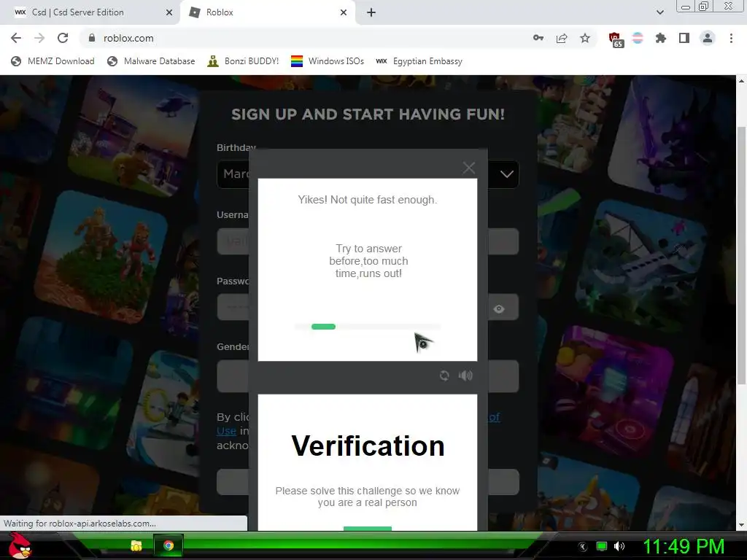Click the green network monitor tray icon

[x=602, y=546]
